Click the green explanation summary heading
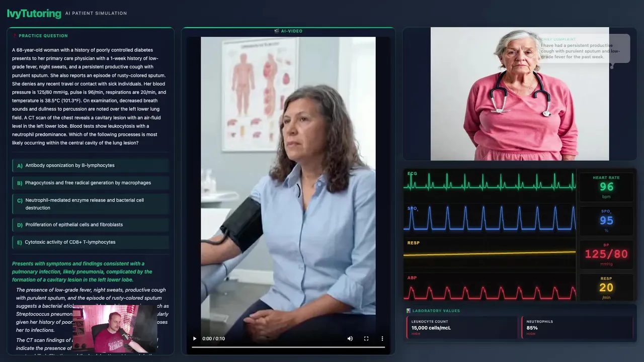Viewport: 644px width, 362px height. [x=82, y=271]
